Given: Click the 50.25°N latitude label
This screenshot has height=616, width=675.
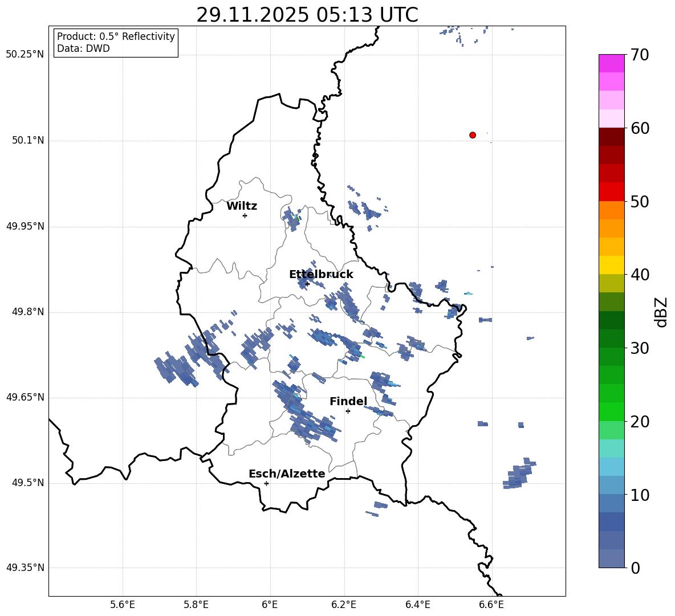Looking at the screenshot, I should [25, 55].
